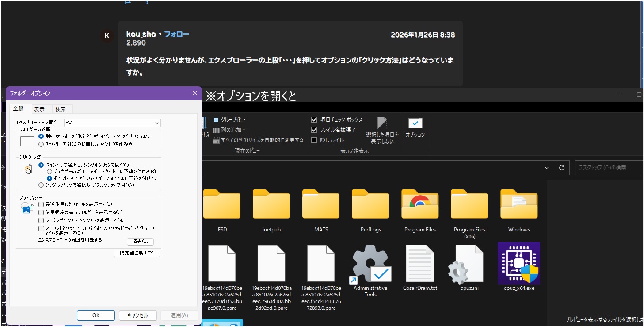Select シングルクリックで選択し、ダブルクリックで開く radio
The height and width of the screenshot is (327, 644).
41,185
